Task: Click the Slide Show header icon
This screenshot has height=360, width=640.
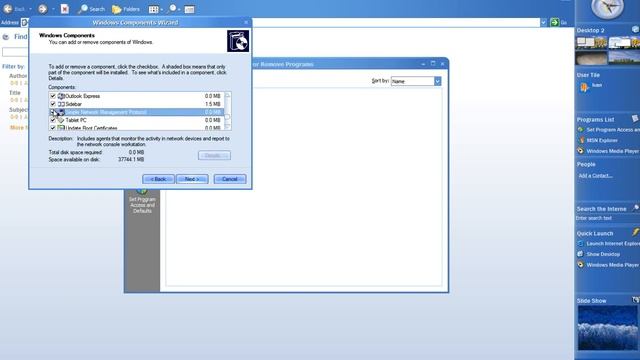Action: click(636, 300)
